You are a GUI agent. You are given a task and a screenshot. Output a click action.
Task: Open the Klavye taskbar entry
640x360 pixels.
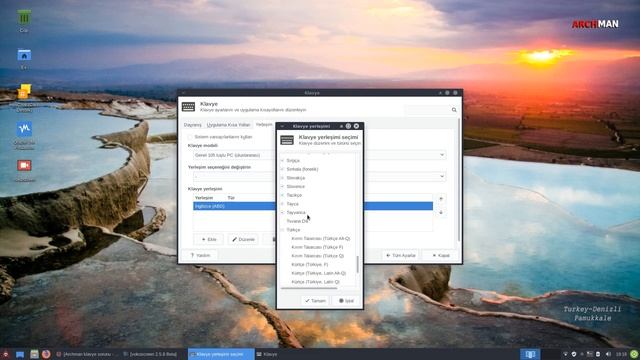click(x=267, y=354)
